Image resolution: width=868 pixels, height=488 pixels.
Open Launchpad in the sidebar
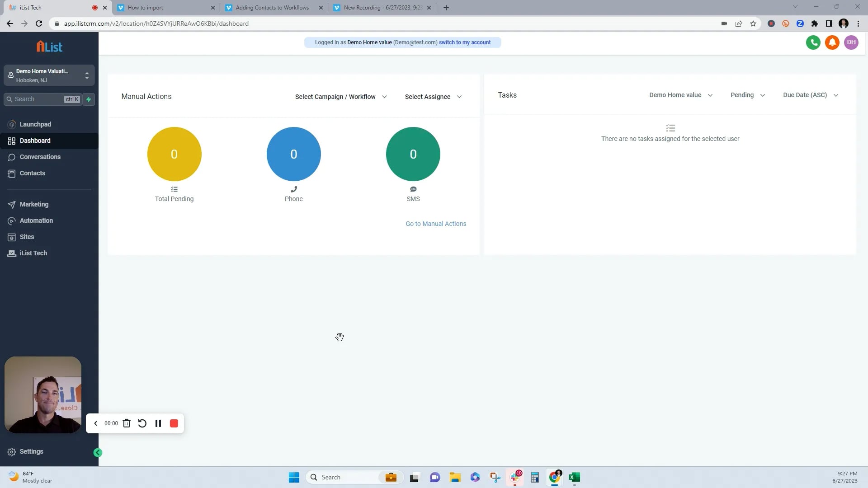point(49,124)
